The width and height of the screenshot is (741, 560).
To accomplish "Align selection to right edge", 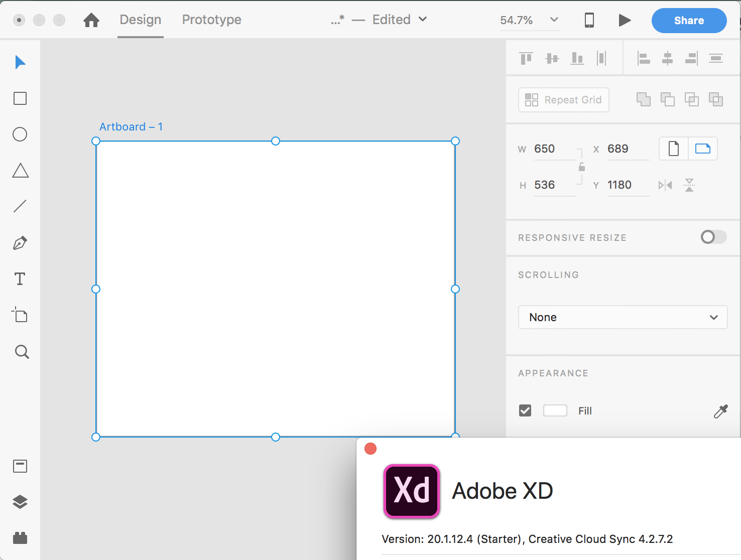I will pyautogui.click(x=692, y=59).
